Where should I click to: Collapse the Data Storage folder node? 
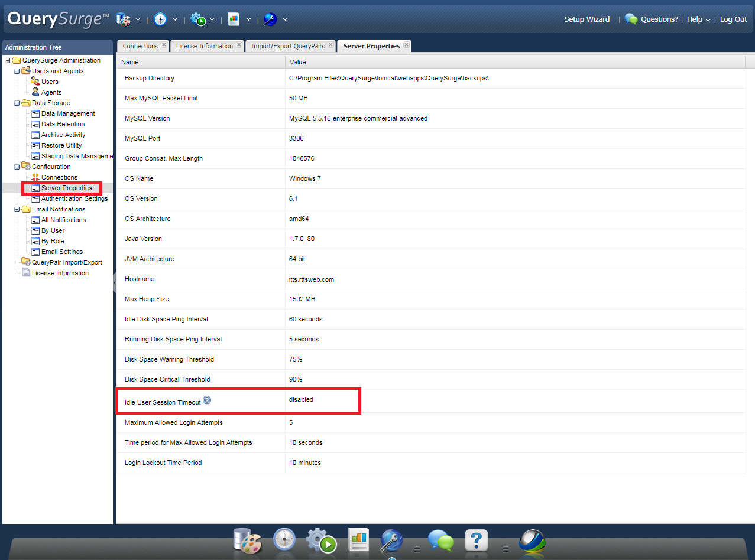17,103
